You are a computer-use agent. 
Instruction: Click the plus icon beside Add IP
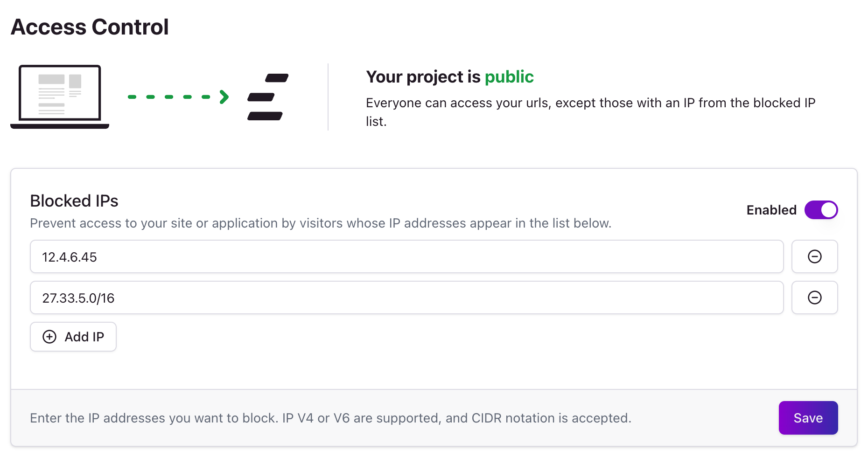[x=49, y=337]
